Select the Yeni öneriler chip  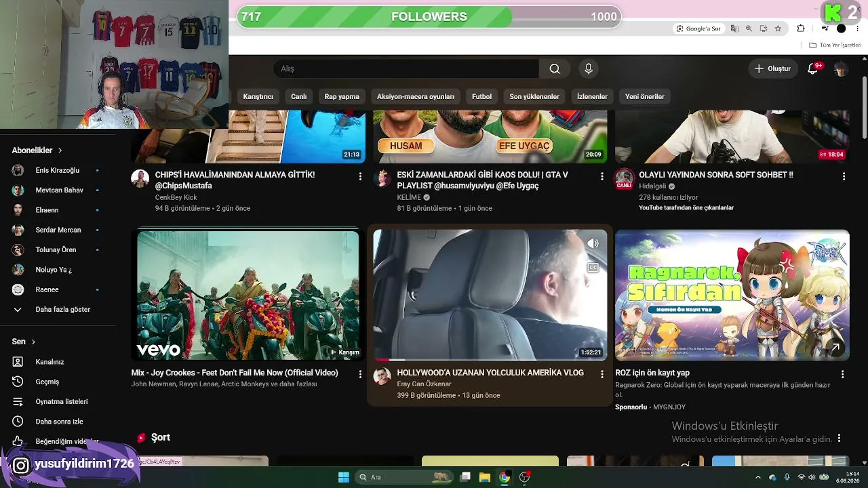click(x=645, y=96)
